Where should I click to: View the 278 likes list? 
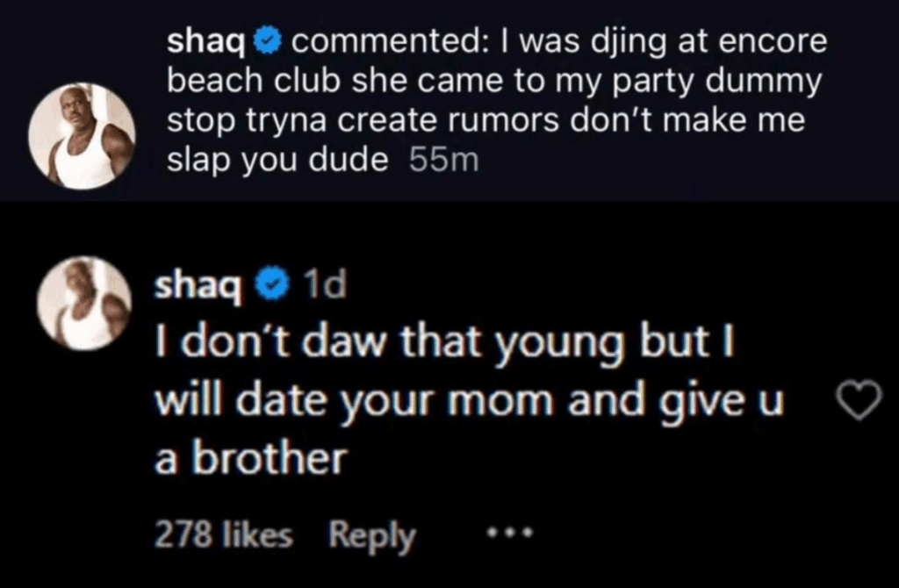click(223, 534)
